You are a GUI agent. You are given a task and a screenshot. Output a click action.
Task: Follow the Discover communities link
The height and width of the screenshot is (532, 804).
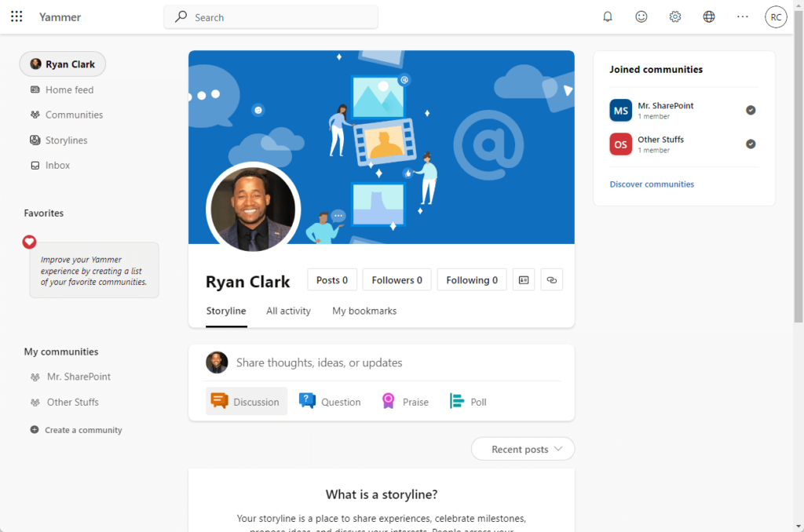pos(652,184)
